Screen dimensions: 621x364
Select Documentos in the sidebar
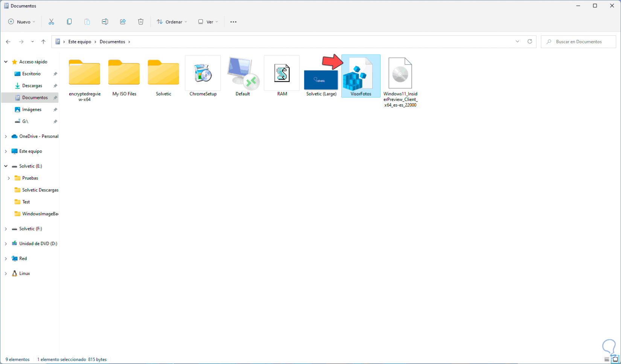35,97
